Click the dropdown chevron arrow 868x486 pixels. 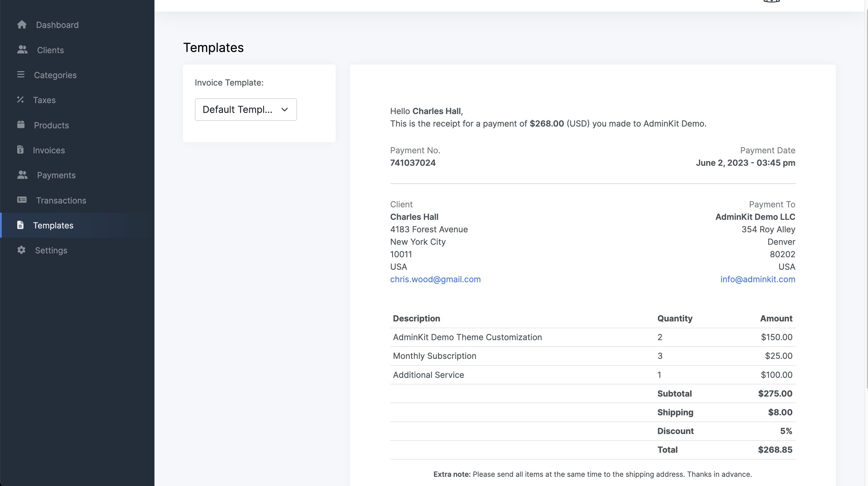(284, 110)
